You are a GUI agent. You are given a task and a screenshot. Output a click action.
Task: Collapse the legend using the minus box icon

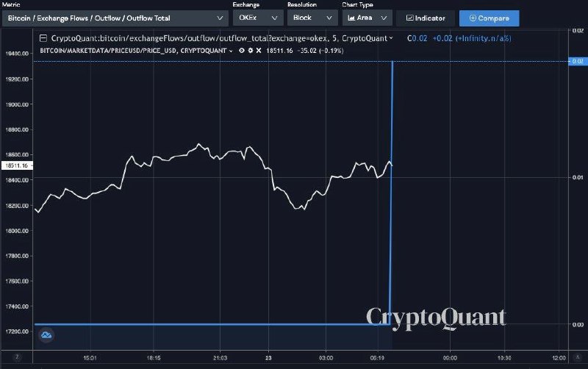coord(43,38)
